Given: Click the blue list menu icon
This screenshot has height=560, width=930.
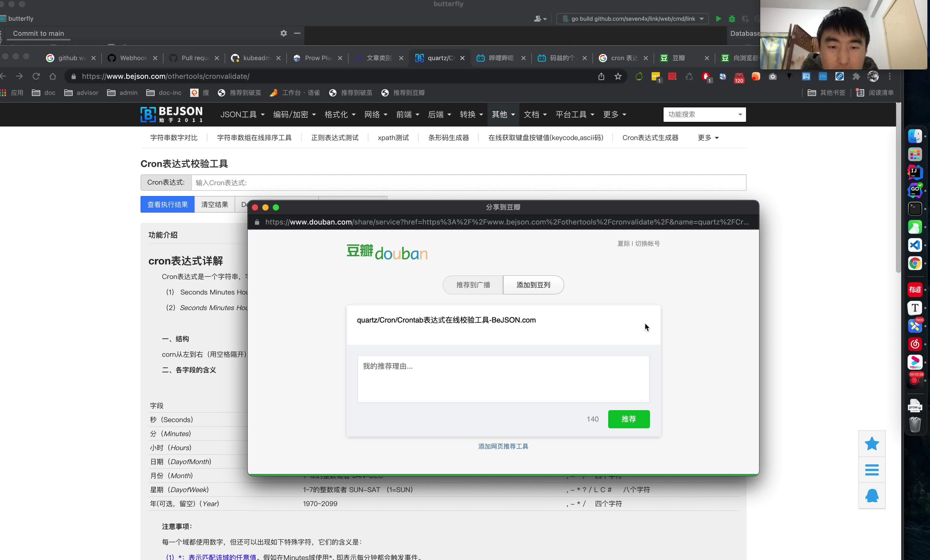Looking at the screenshot, I should point(872,470).
